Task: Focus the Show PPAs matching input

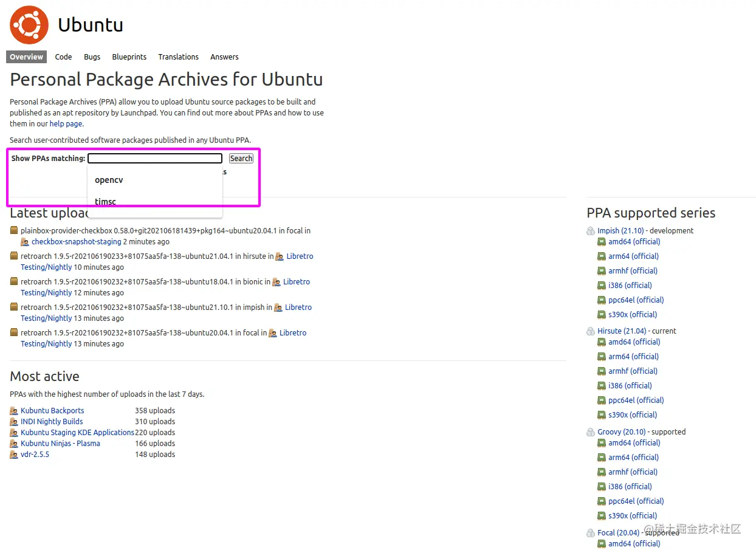Action: (x=155, y=158)
